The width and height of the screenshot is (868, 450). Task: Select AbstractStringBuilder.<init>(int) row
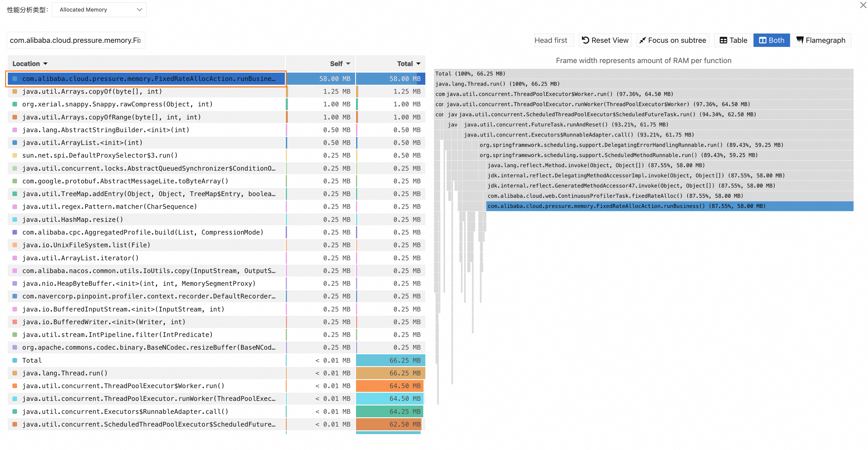click(x=216, y=130)
